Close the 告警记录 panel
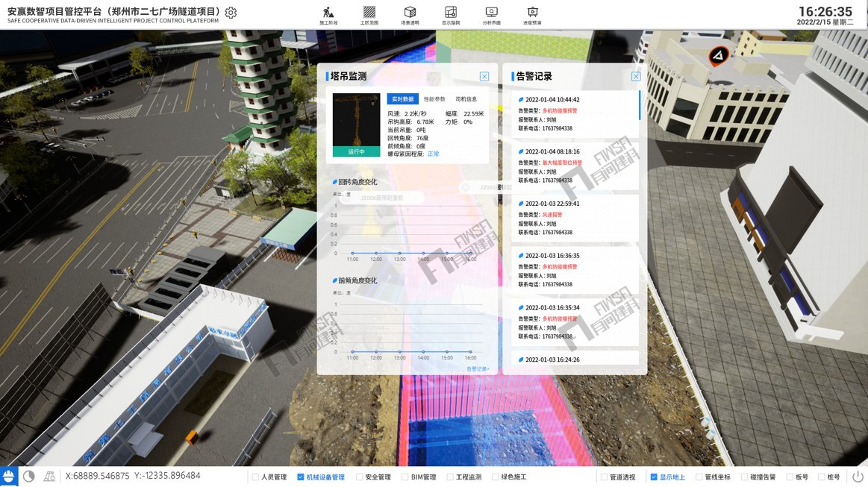Screen dimensions: 868x487 pos(636,76)
